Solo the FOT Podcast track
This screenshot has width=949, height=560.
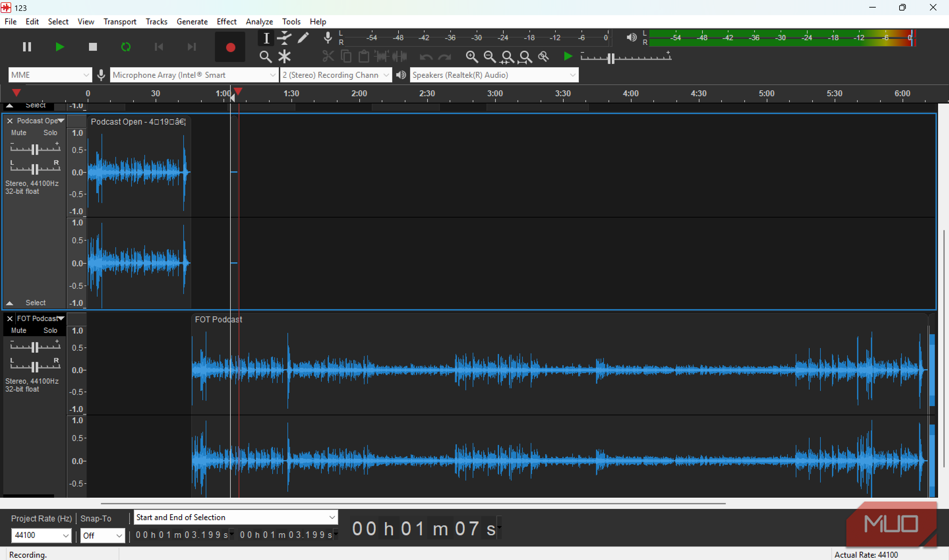[50, 331]
